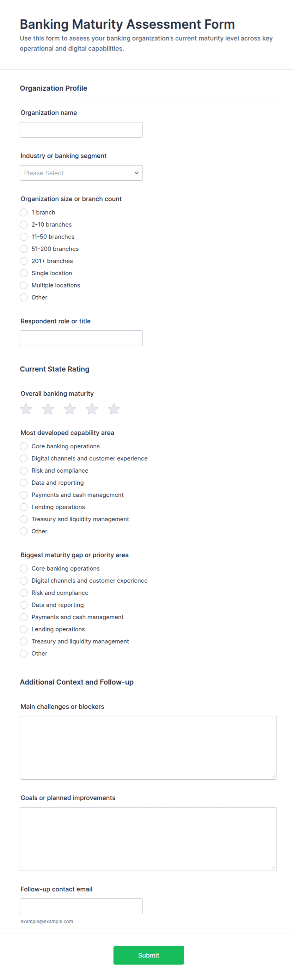Open the Industry or banking segment dropdown
Screen dimensions: 294x980
(81, 173)
